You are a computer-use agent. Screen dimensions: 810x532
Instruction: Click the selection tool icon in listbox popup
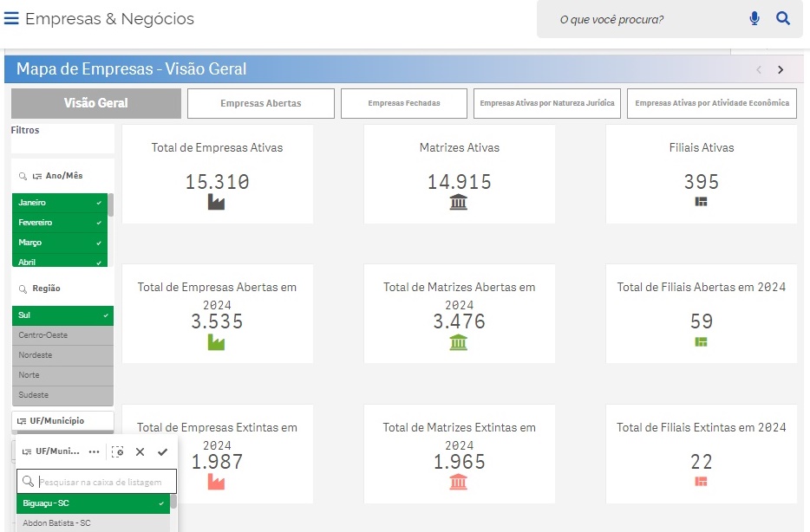pos(117,451)
